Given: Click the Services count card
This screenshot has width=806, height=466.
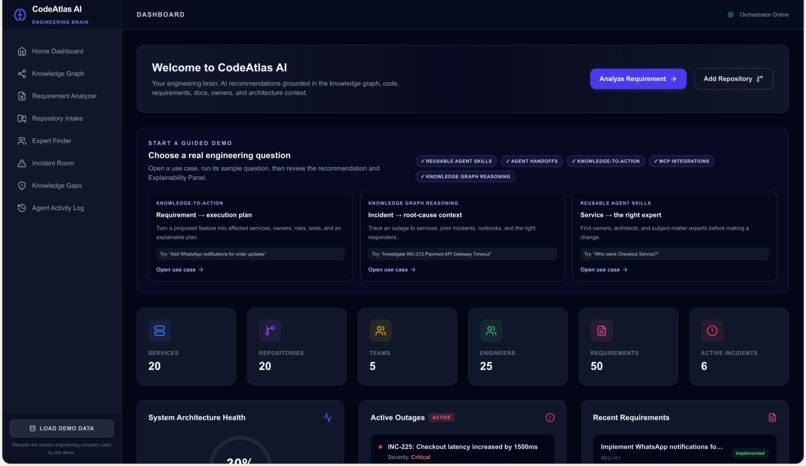Looking at the screenshot, I should click(186, 346).
